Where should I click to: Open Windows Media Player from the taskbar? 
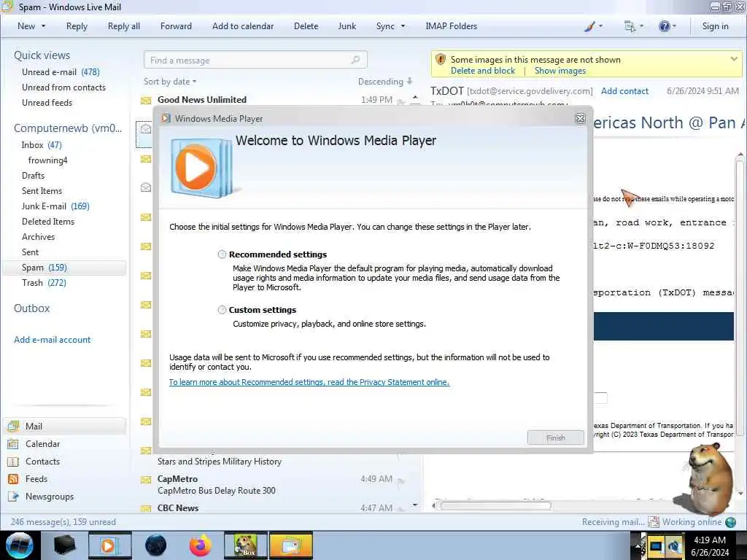109,545
